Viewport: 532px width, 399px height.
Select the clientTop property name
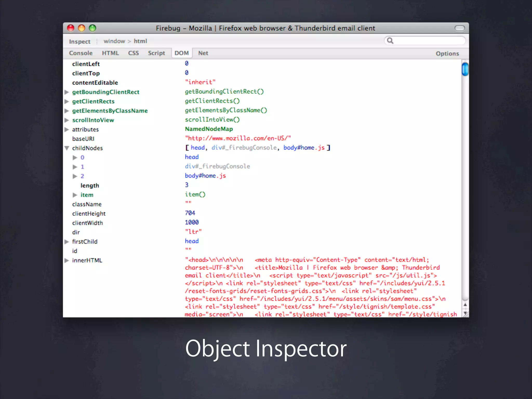(86, 73)
